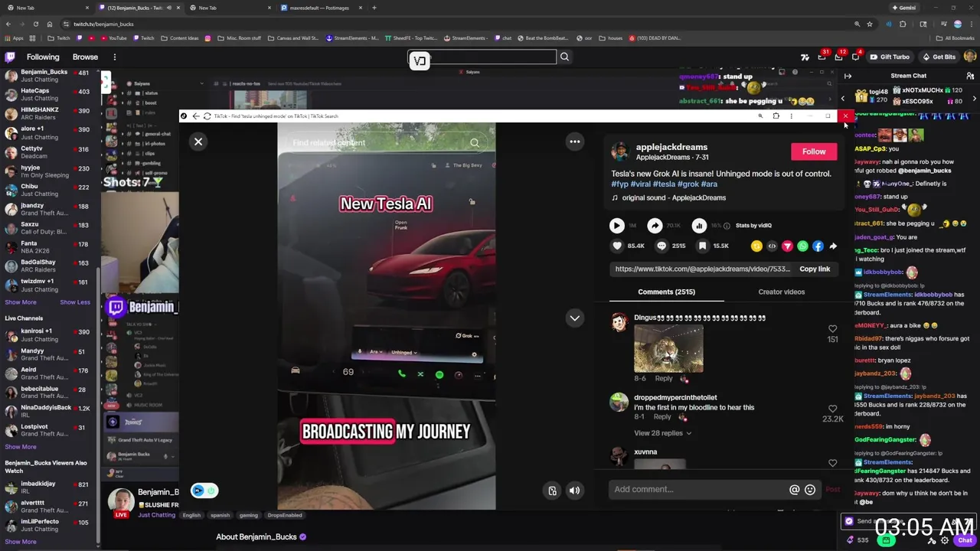
Task: Repost the video with yellow repost icon
Action: (x=756, y=246)
